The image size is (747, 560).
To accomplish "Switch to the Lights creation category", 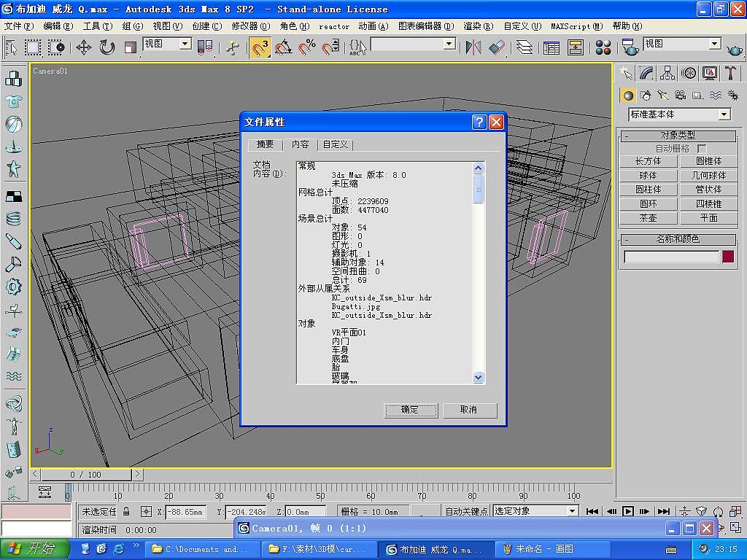I will [662, 95].
